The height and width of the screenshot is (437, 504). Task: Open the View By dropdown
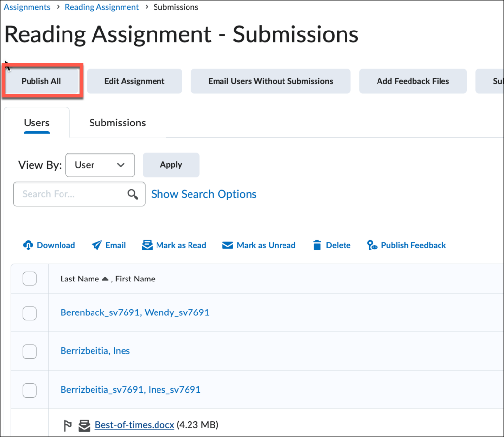click(100, 165)
